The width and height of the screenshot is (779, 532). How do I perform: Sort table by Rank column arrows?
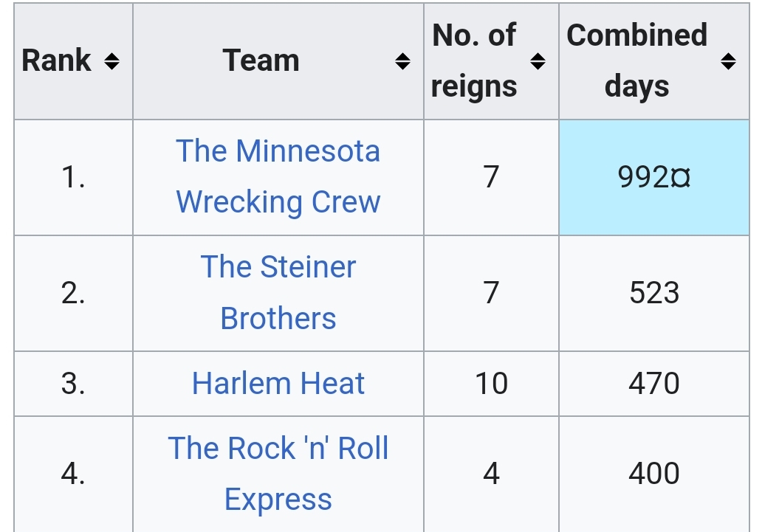[x=111, y=61]
